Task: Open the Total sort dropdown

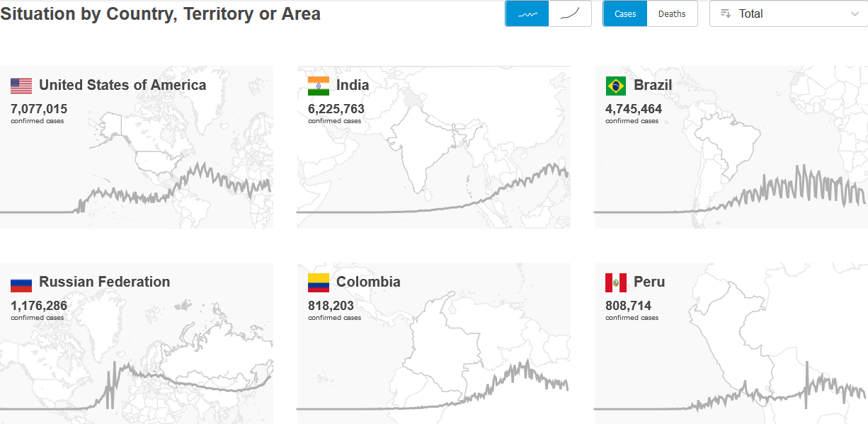Action: pos(788,13)
